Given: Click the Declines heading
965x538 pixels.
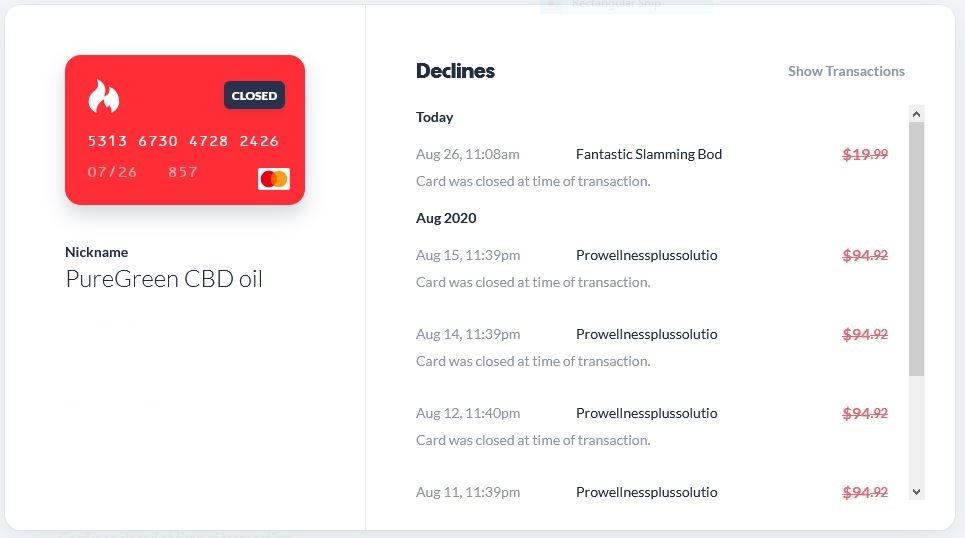Looking at the screenshot, I should (455, 71).
